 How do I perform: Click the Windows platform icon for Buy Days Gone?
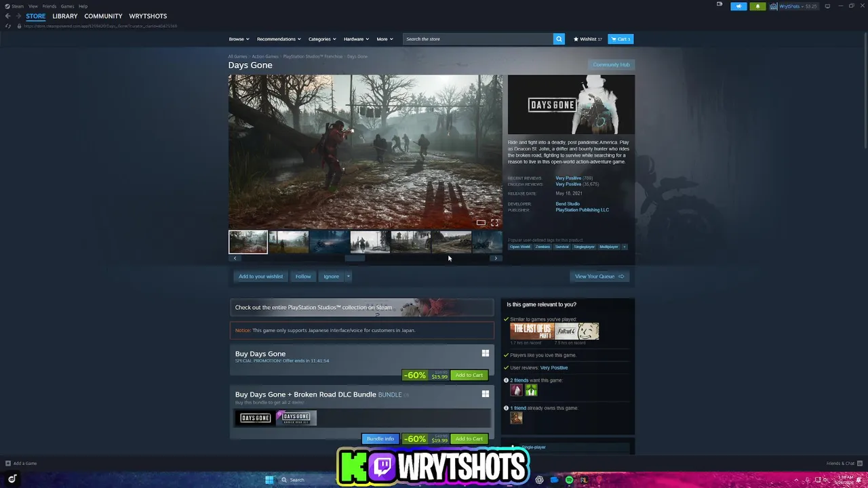click(x=485, y=353)
